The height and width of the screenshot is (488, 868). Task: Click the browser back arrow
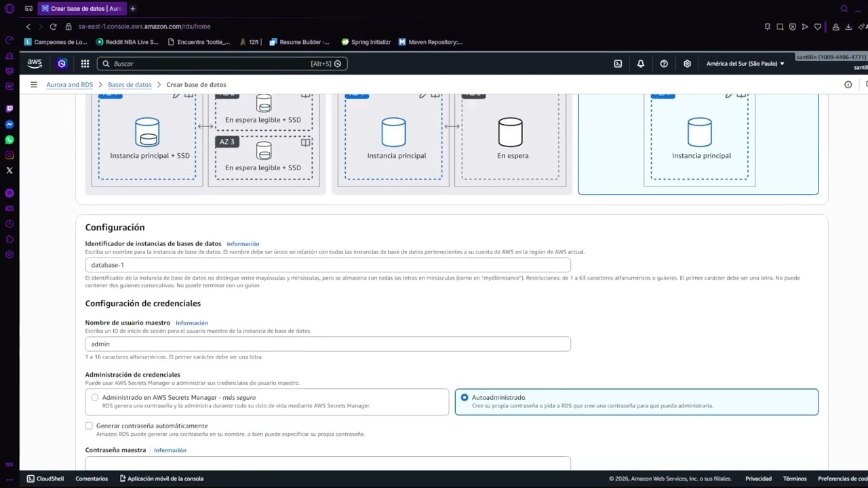click(x=28, y=26)
